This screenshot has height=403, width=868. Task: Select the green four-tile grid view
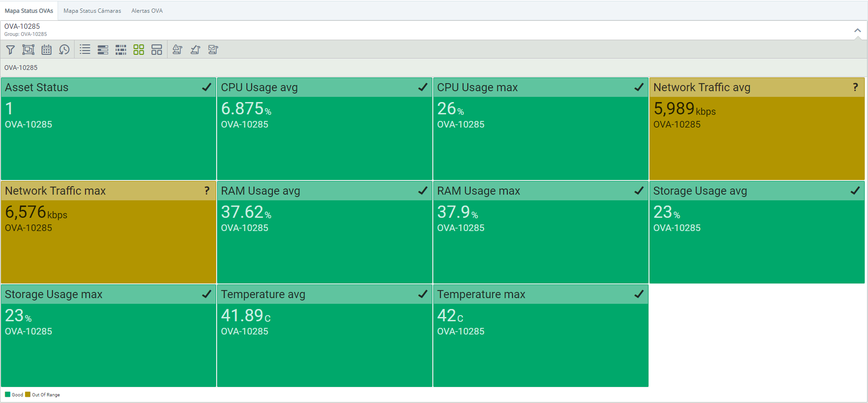139,50
